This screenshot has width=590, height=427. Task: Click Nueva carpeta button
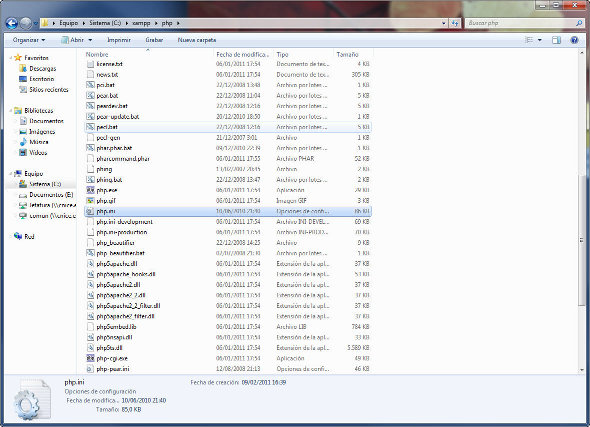pyautogui.click(x=197, y=40)
